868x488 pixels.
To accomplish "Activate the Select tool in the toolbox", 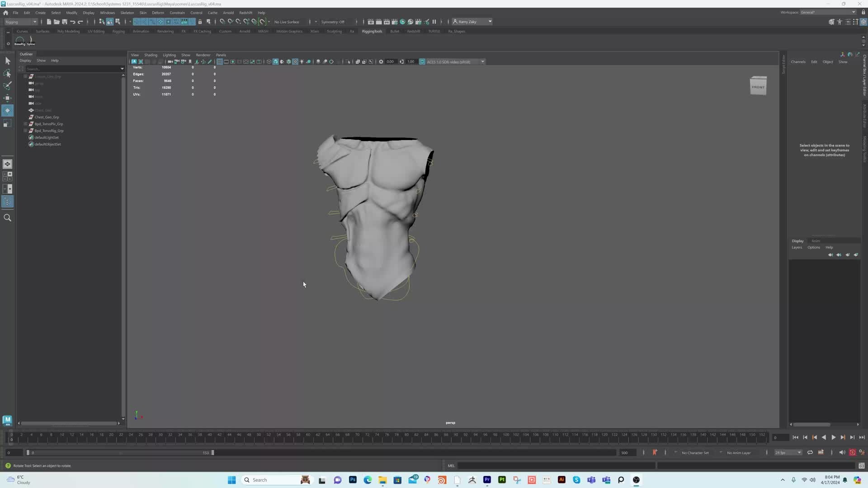I will [7, 60].
